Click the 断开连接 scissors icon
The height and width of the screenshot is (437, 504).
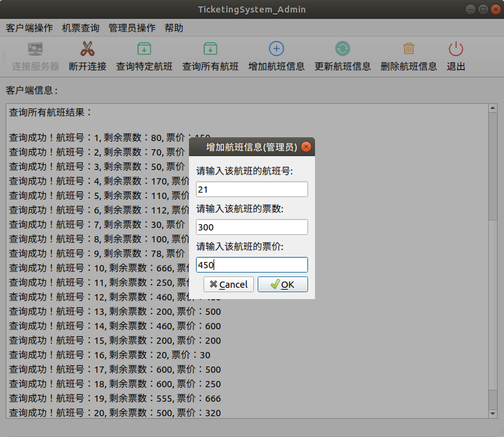[88, 49]
